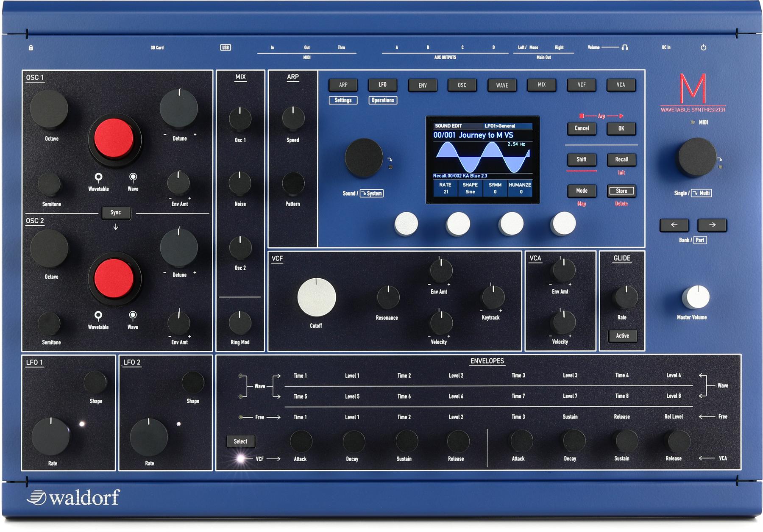Click the OSC 1 Wave indicator icon
This screenshot has height=532, width=763.
(133, 177)
